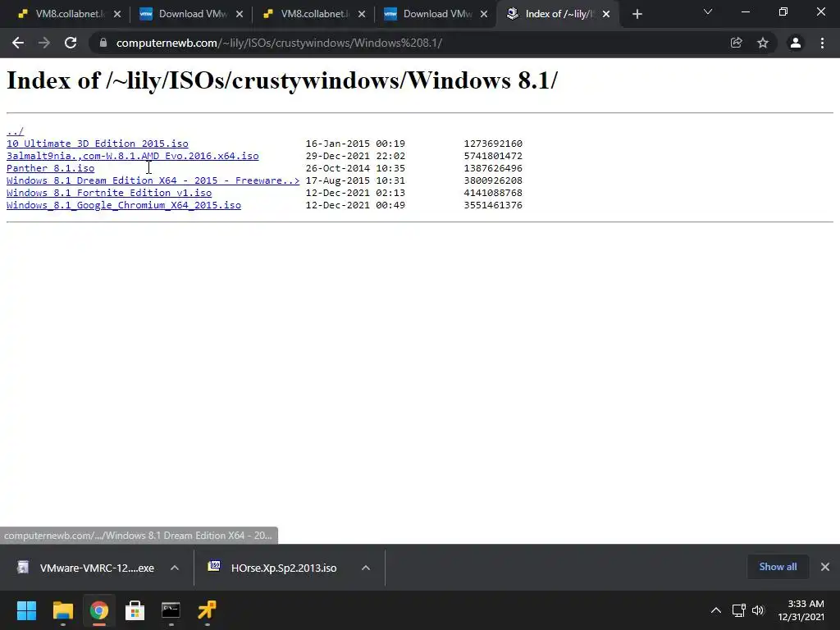Open Chrome's three-dot menu
840x630 pixels.
(x=822, y=43)
